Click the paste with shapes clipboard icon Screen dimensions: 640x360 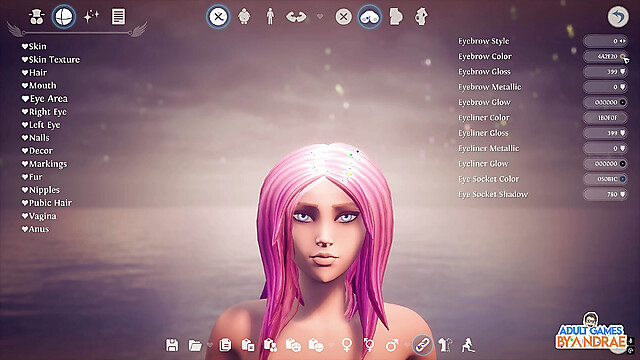click(x=270, y=345)
